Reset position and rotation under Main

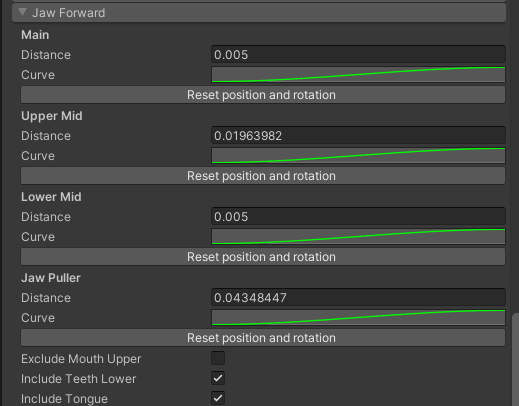(263, 95)
